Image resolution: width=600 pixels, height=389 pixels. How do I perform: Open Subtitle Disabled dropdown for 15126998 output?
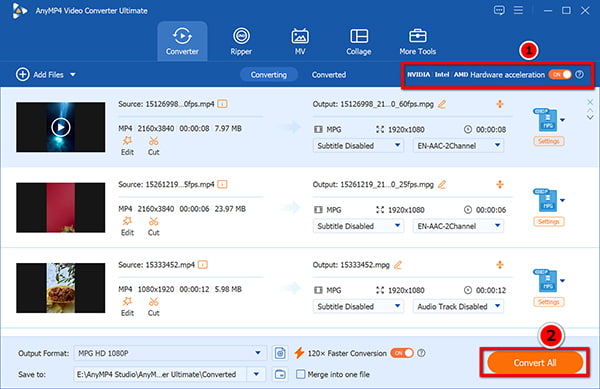tap(358, 146)
